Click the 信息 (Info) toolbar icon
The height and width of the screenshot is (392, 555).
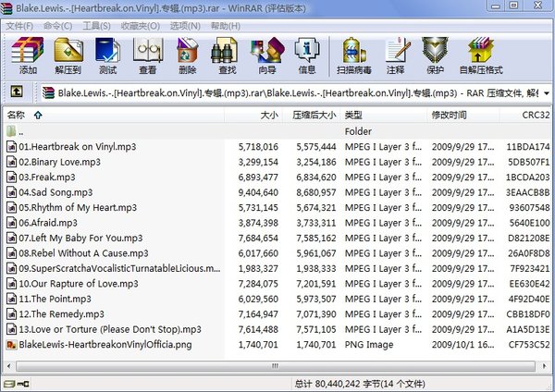[x=307, y=50]
